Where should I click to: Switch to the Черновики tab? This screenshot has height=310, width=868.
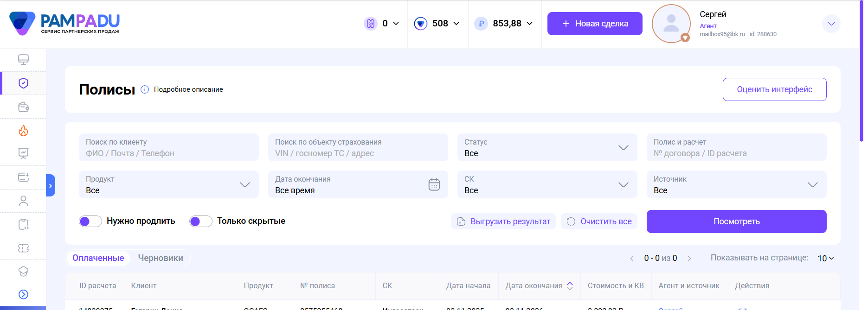coord(161,258)
